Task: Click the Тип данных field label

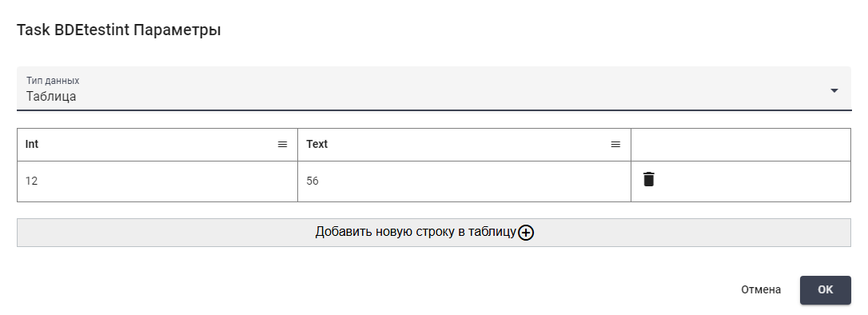Action: click(53, 80)
